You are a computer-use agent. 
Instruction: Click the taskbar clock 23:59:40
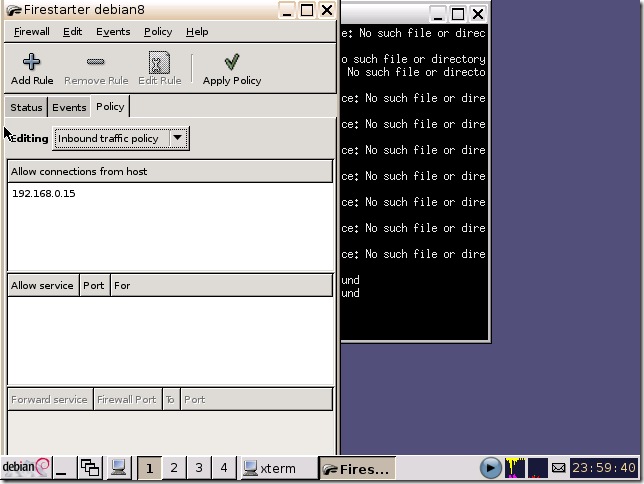604,468
